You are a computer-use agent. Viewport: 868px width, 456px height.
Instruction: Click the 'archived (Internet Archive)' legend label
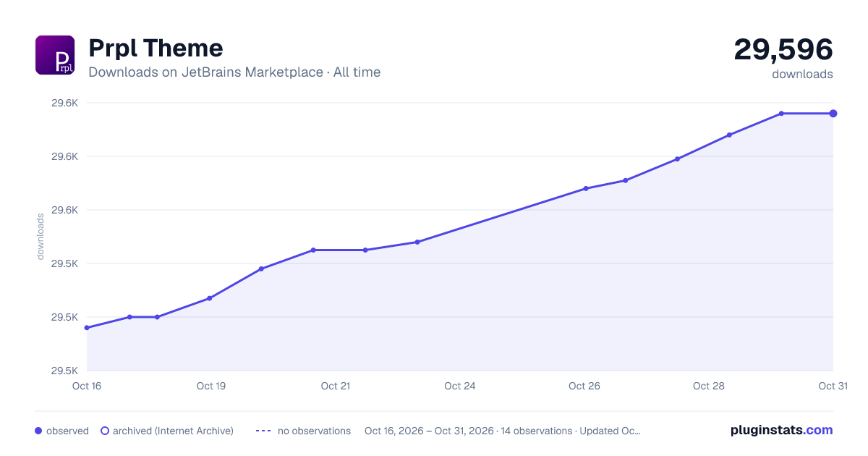click(173, 431)
